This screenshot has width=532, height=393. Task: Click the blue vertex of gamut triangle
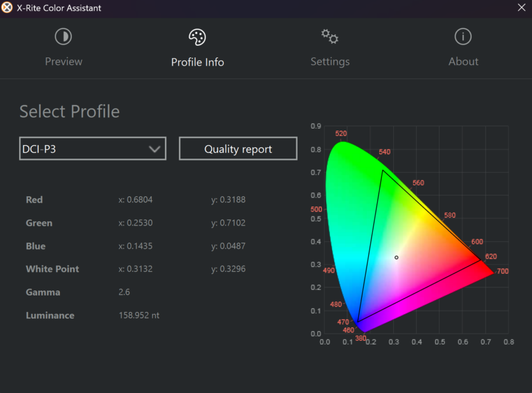[357, 322]
